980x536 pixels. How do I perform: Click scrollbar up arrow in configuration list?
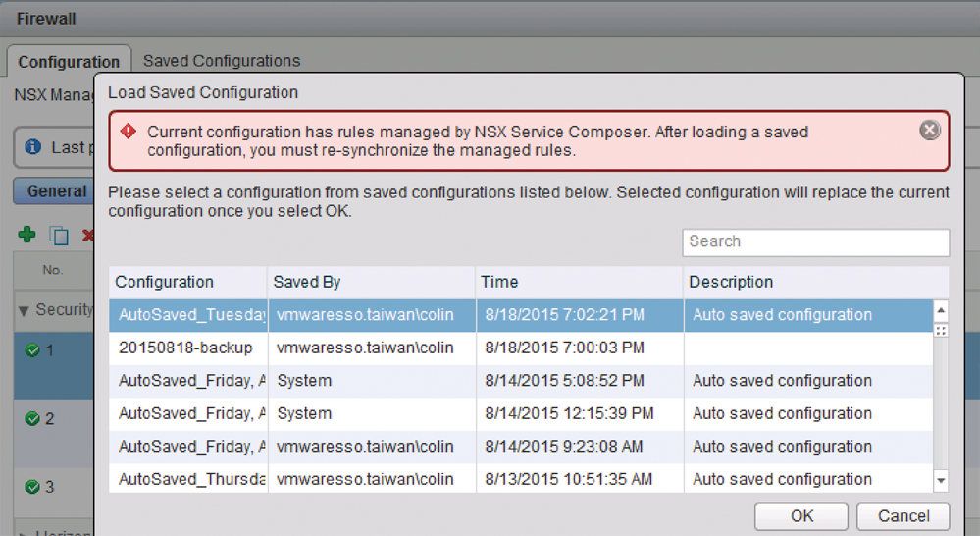pyautogui.click(x=941, y=310)
